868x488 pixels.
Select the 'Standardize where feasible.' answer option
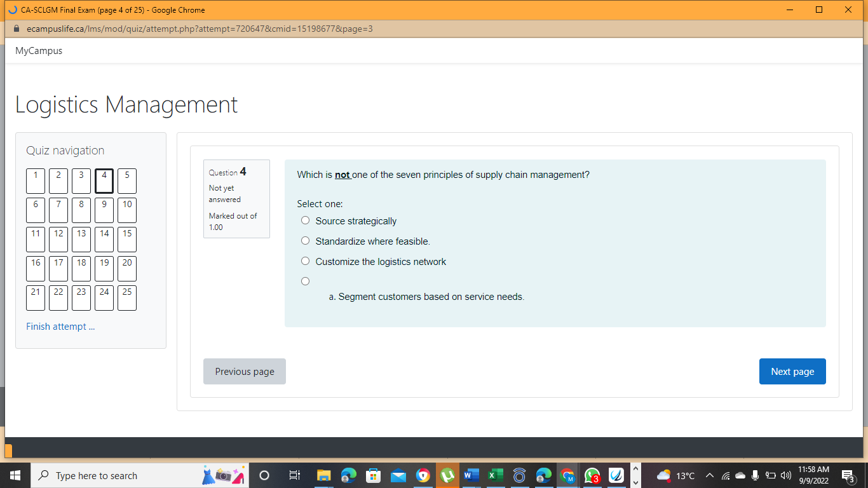305,240
